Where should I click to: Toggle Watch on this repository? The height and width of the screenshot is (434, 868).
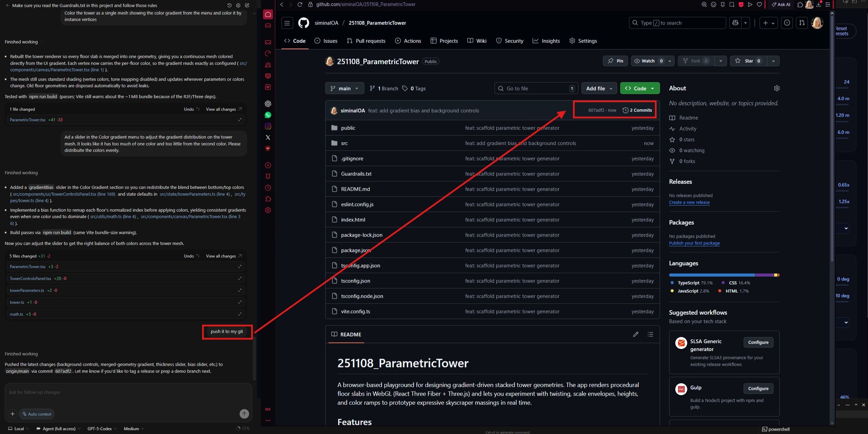(x=648, y=61)
